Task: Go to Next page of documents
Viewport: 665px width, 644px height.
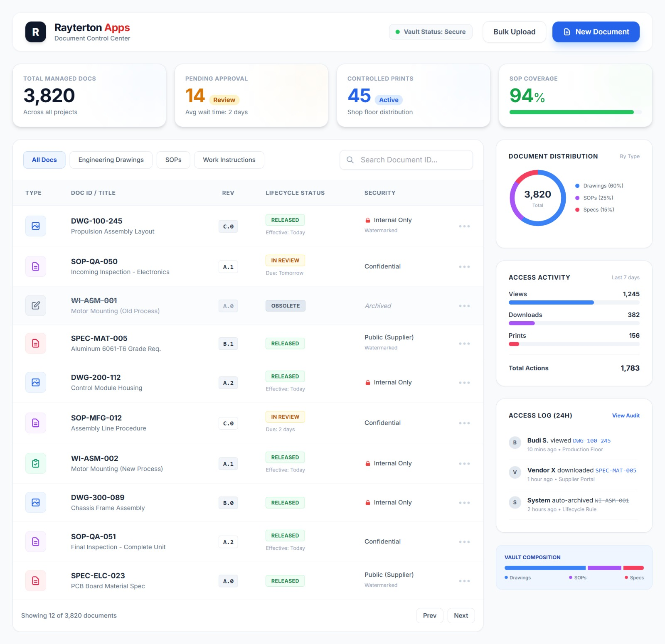Action: tap(461, 616)
